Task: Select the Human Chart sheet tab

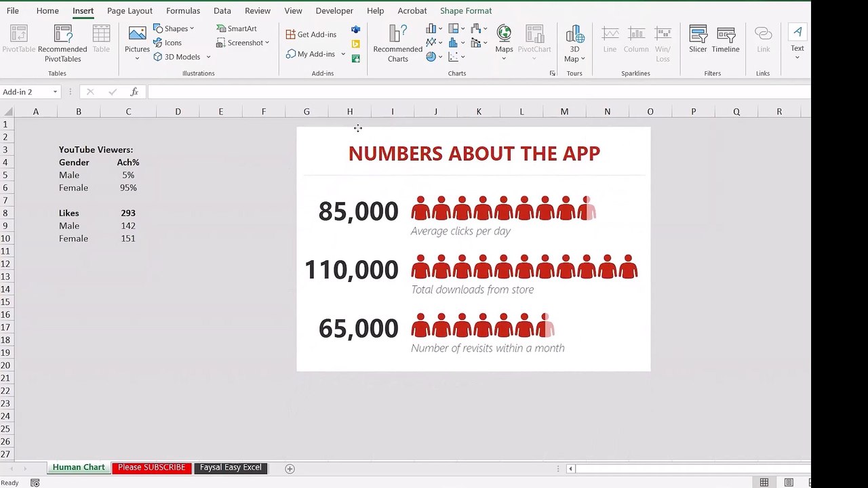Action: pos(79,468)
